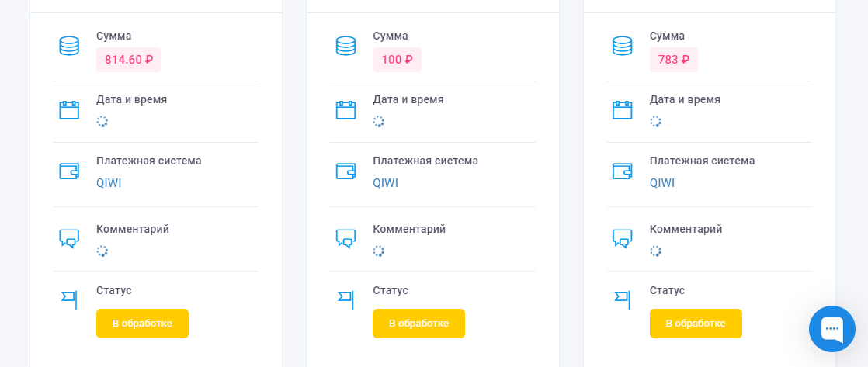
Task: Click wallet icon in the 783 ₽ card
Action: [622, 171]
